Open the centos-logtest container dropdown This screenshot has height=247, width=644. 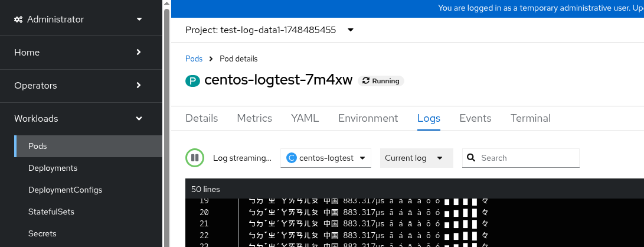click(x=326, y=158)
